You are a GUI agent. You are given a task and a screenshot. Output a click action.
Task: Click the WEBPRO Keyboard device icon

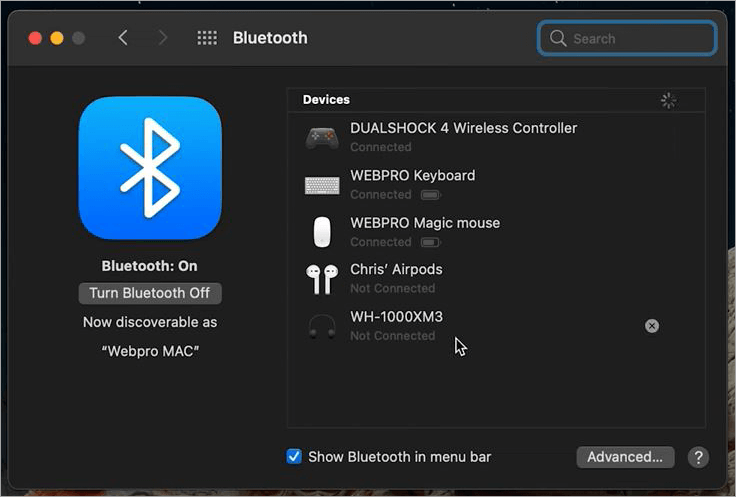coord(322,185)
